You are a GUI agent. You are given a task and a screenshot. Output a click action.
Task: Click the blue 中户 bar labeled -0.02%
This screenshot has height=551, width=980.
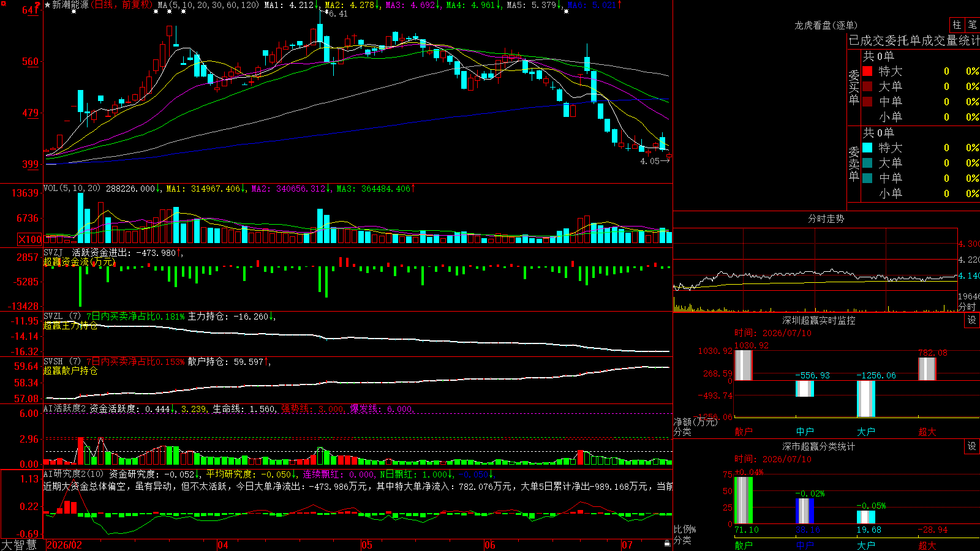coord(805,511)
